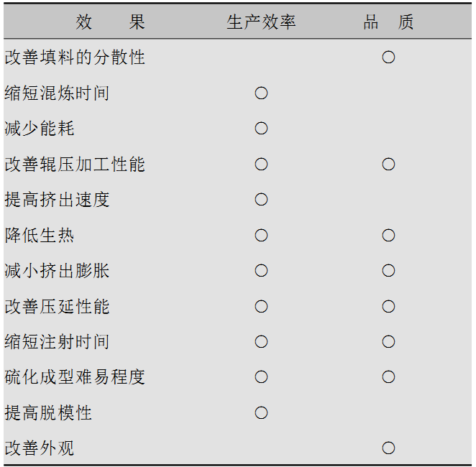Select the 生产效率 column header
The height and width of the screenshot is (467, 476).
point(261,22)
